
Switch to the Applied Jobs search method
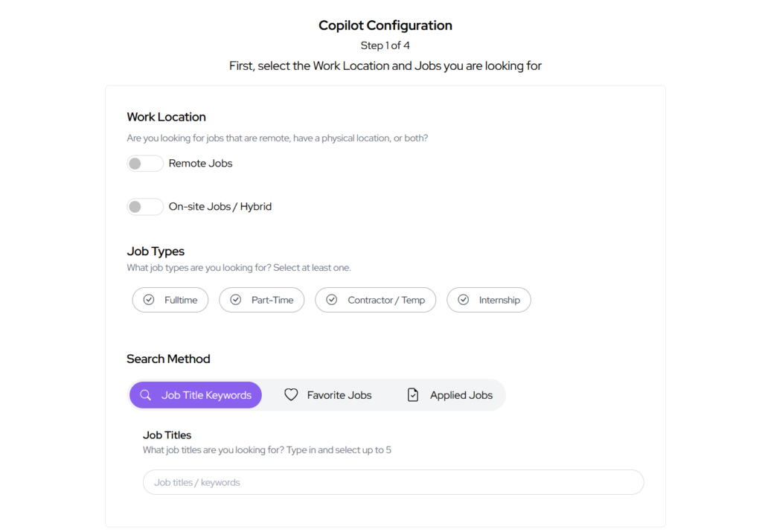click(449, 394)
